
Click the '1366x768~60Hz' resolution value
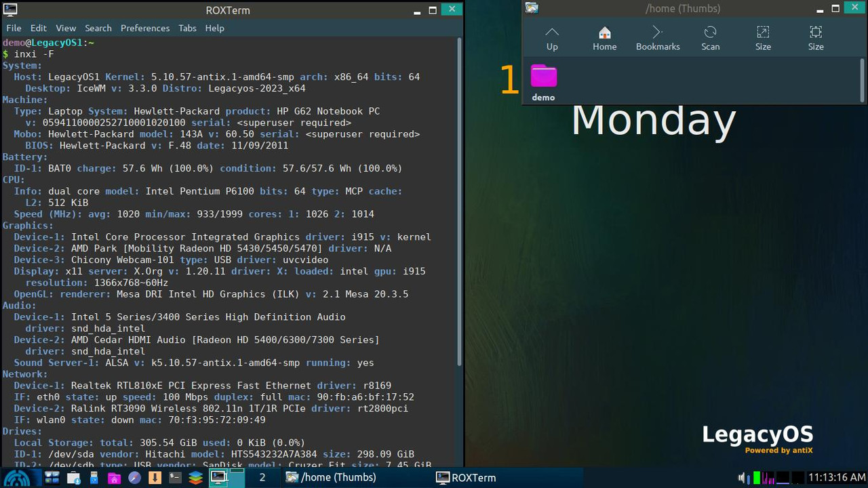(x=131, y=283)
